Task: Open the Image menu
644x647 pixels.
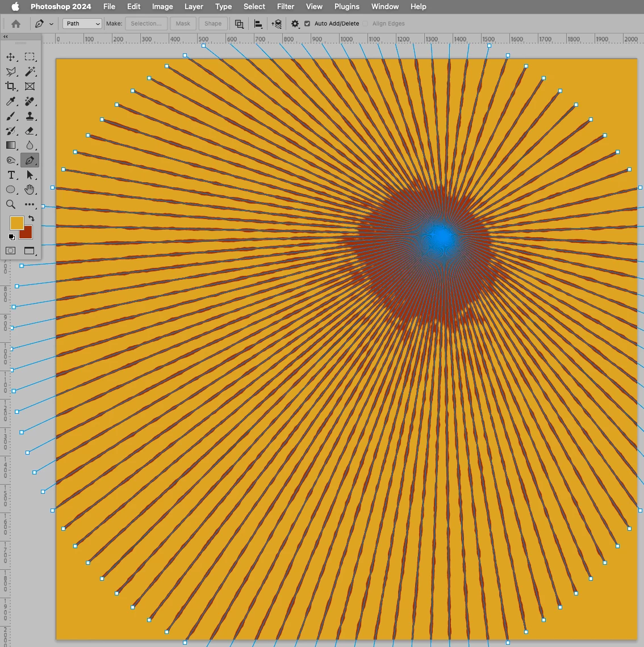Action: (x=162, y=6)
